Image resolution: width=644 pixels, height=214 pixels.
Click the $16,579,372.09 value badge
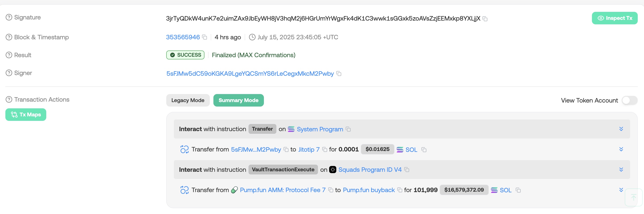pos(464,190)
